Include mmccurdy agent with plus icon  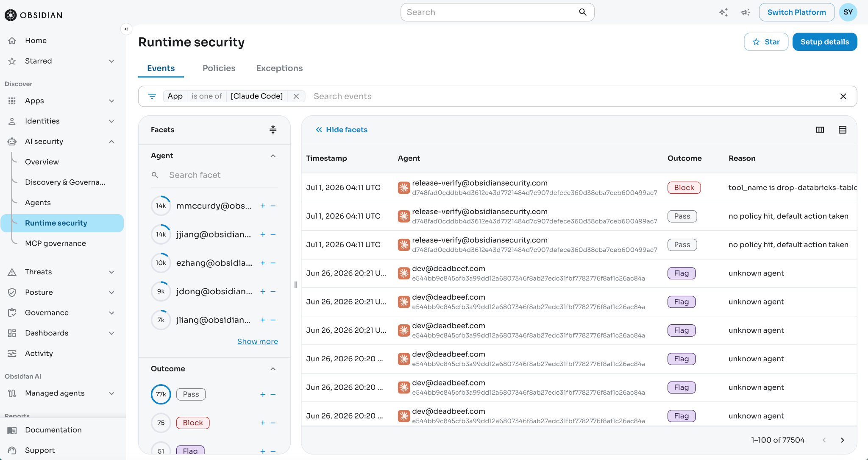(x=263, y=206)
